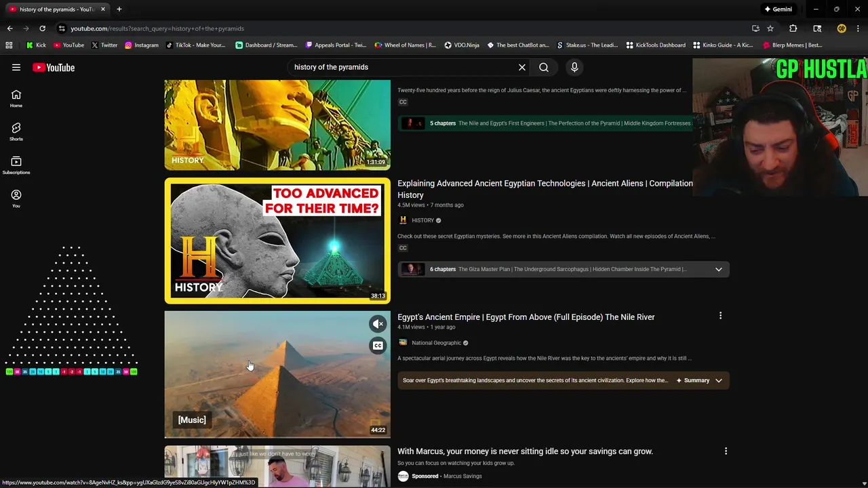Click the Marcus advertiser avatar
Screen dimensions: 868x488
pyautogui.click(x=403, y=476)
